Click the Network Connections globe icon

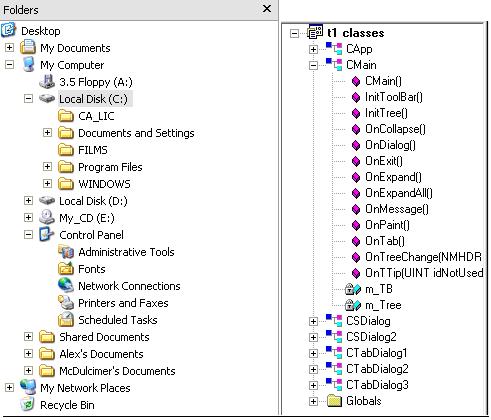coord(66,285)
